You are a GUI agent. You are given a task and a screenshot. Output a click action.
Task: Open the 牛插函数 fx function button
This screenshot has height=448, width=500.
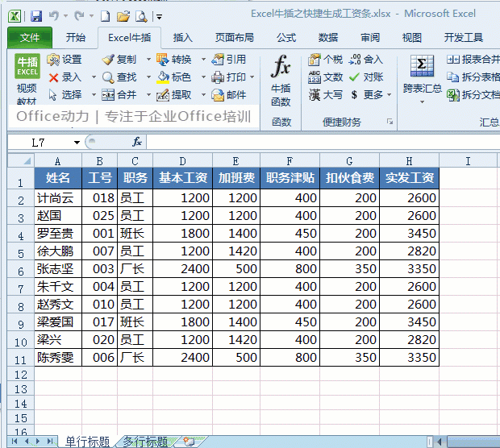pos(281,81)
